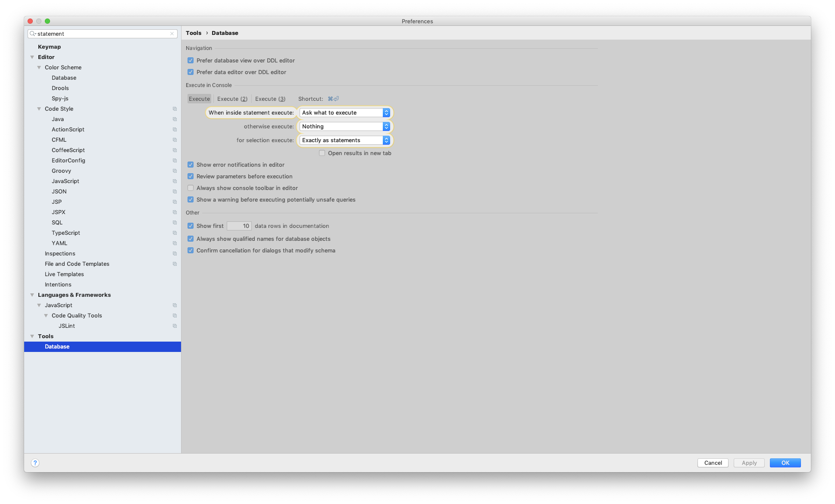This screenshot has width=835, height=504.
Task: Open the help question mark icon
Action: pos(35,463)
